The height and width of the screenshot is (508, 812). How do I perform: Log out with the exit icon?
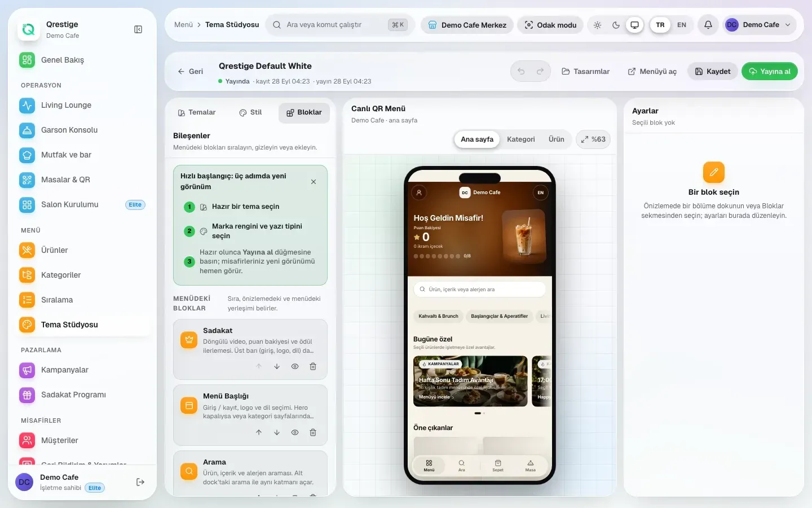coord(140,482)
